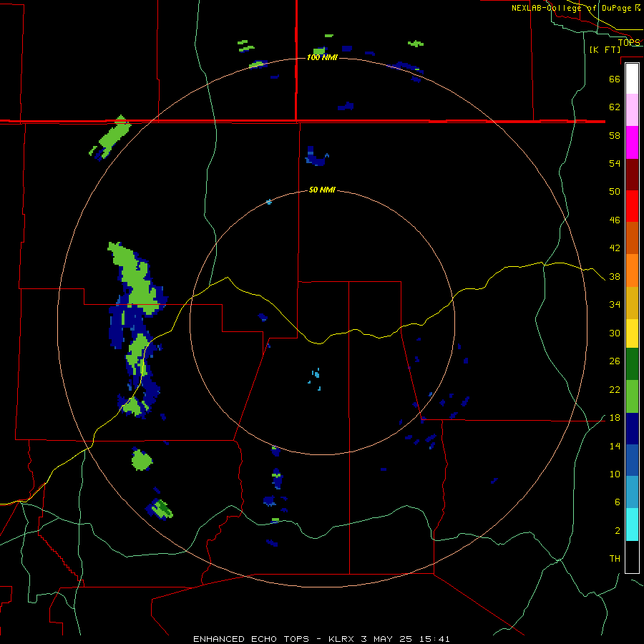Click the legend value 50
This screenshot has width=644, height=644.
(x=615, y=192)
